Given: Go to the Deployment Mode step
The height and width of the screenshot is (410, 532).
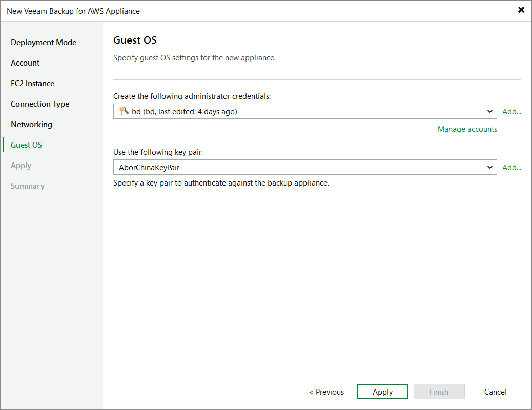Looking at the screenshot, I should tap(44, 43).
